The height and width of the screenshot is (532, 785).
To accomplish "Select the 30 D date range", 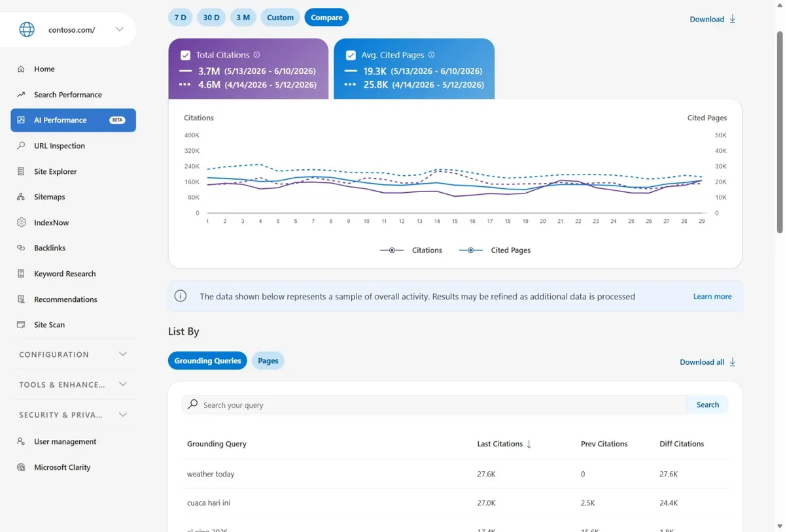I will click(211, 18).
